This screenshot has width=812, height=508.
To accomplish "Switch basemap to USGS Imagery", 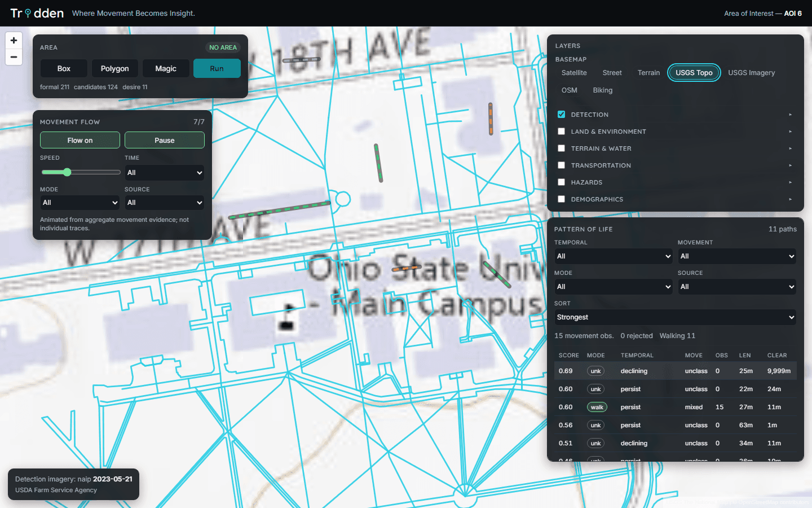I will coord(751,73).
